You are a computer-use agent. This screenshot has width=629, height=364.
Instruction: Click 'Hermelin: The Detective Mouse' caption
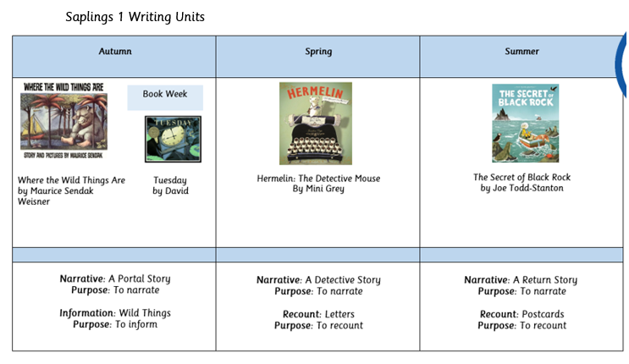tap(318, 179)
